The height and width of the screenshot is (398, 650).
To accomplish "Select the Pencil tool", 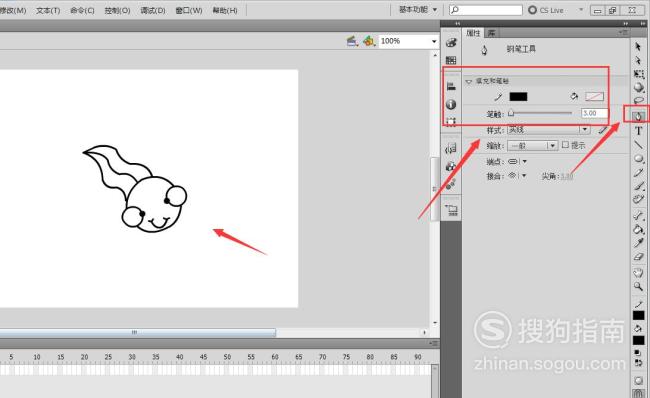I will click(x=638, y=172).
